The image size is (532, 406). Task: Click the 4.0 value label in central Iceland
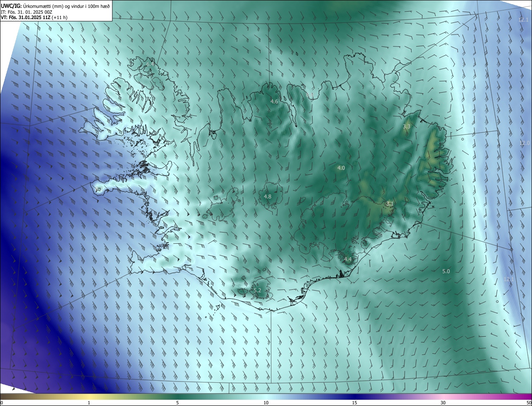click(341, 168)
